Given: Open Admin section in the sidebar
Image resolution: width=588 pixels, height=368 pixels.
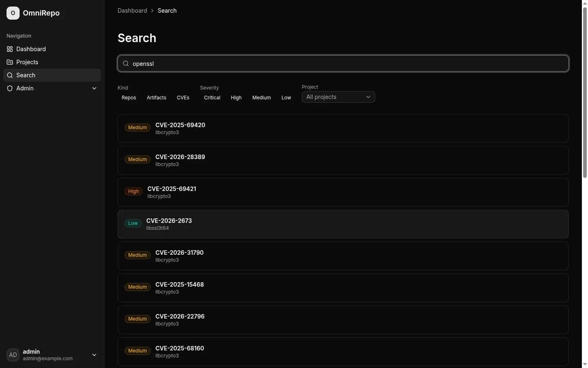Looking at the screenshot, I should [x=52, y=88].
